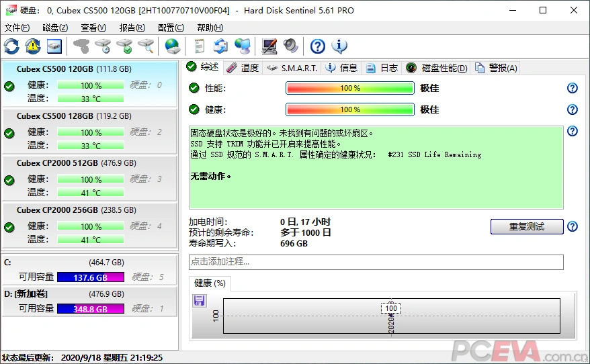590x364 pixels.
Task: Click the blue question mark toolbar icon
Action: 318,46
